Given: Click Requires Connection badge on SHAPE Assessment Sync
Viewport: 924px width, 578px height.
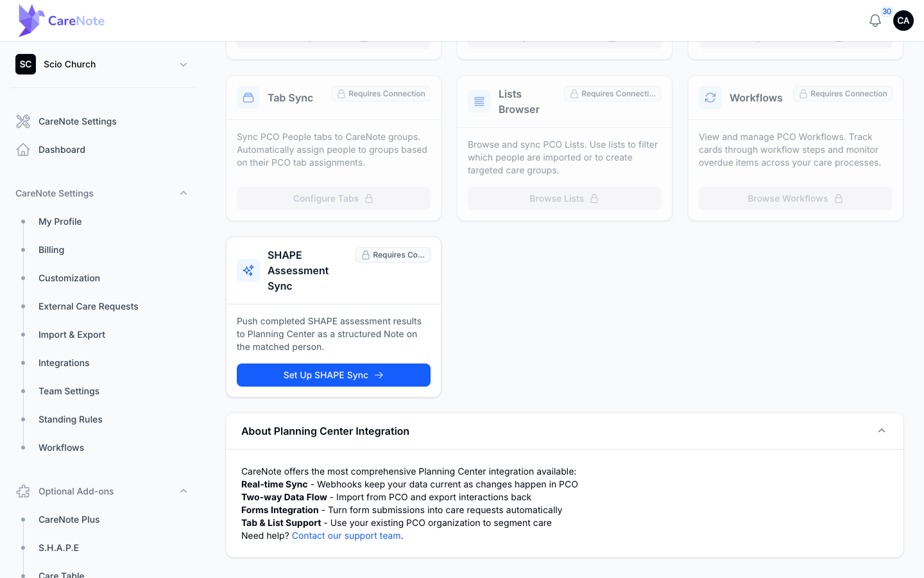Looking at the screenshot, I should pyautogui.click(x=393, y=255).
